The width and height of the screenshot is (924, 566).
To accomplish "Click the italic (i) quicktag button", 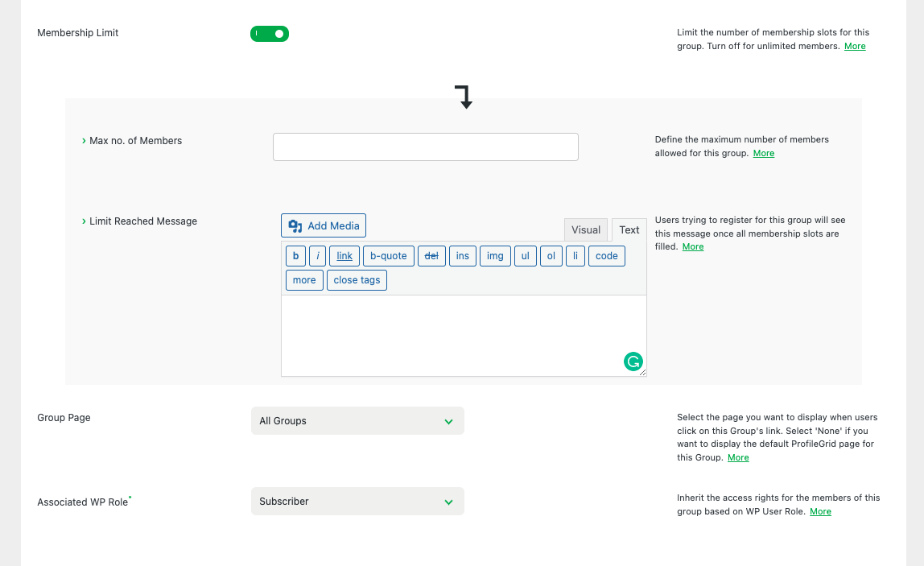I will point(318,256).
